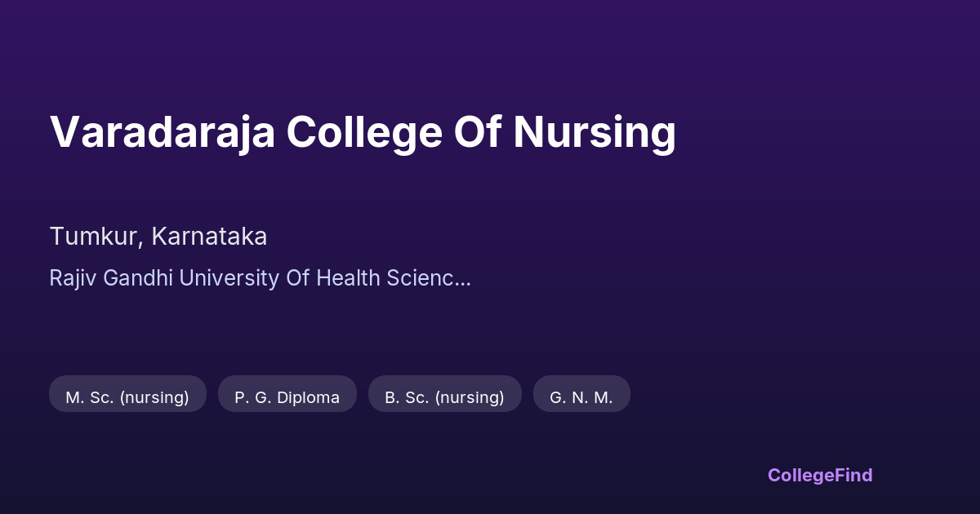The image size is (980, 514).
Task: Click the CollegeFind brand logo text
Action: point(820,475)
